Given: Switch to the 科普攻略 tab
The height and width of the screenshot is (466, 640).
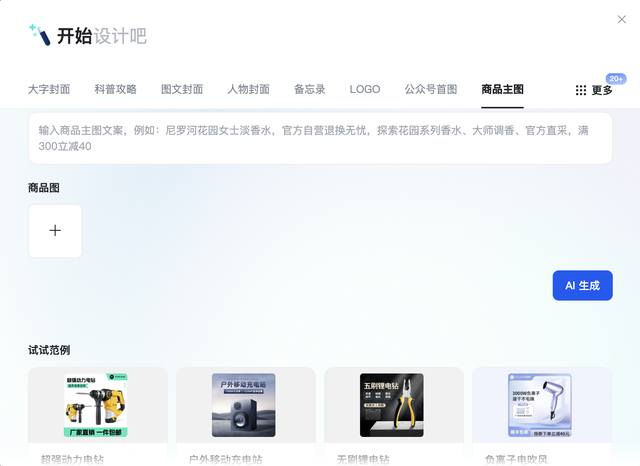Looking at the screenshot, I should pyautogui.click(x=116, y=89).
